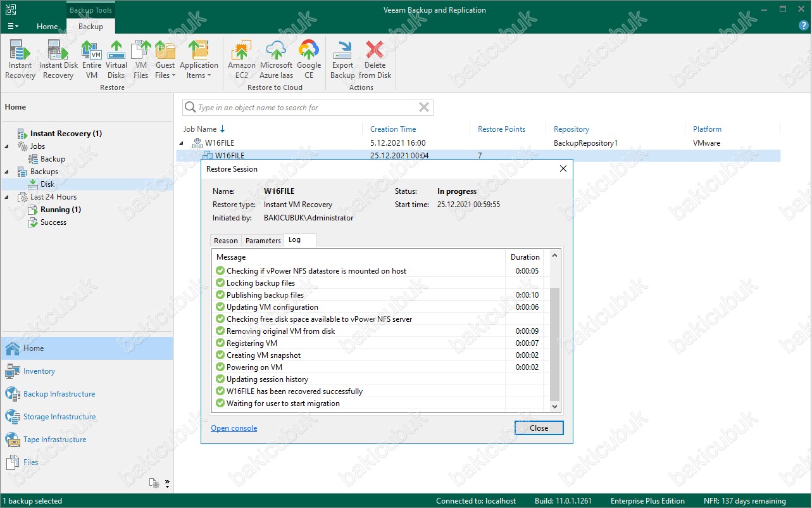The height and width of the screenshot is (508, 812).
Task: Switch to the Parameters tab
Action: point(263,241)
